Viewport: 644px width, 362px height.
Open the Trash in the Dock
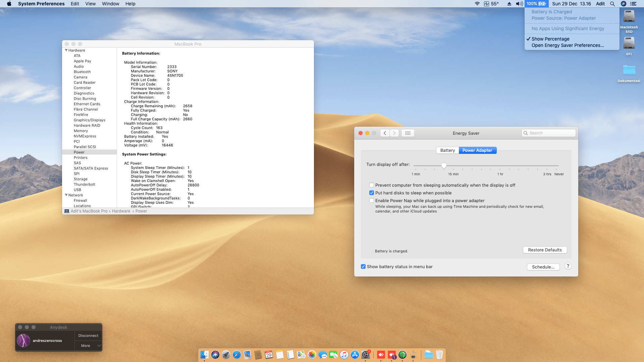click(439, 355)
